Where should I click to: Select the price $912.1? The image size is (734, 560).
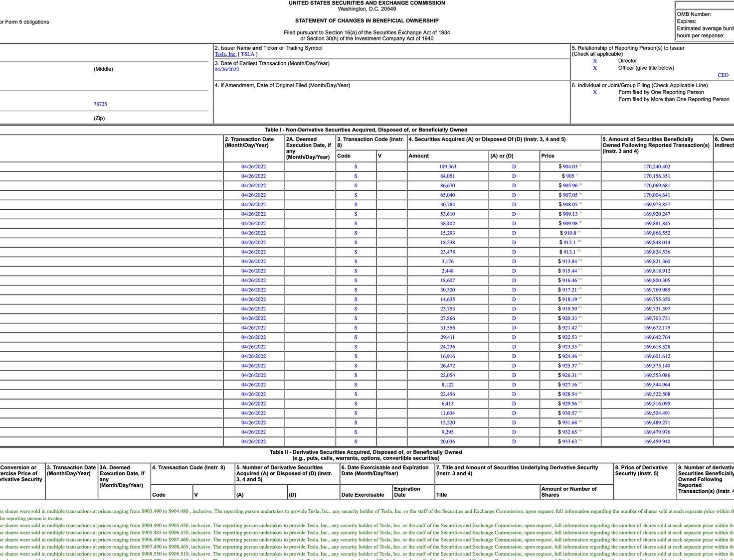click(x=570, y=243)
